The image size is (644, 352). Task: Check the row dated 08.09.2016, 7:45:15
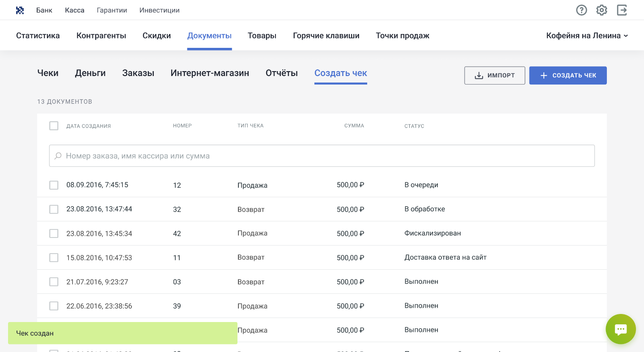(x=54, y=185)
